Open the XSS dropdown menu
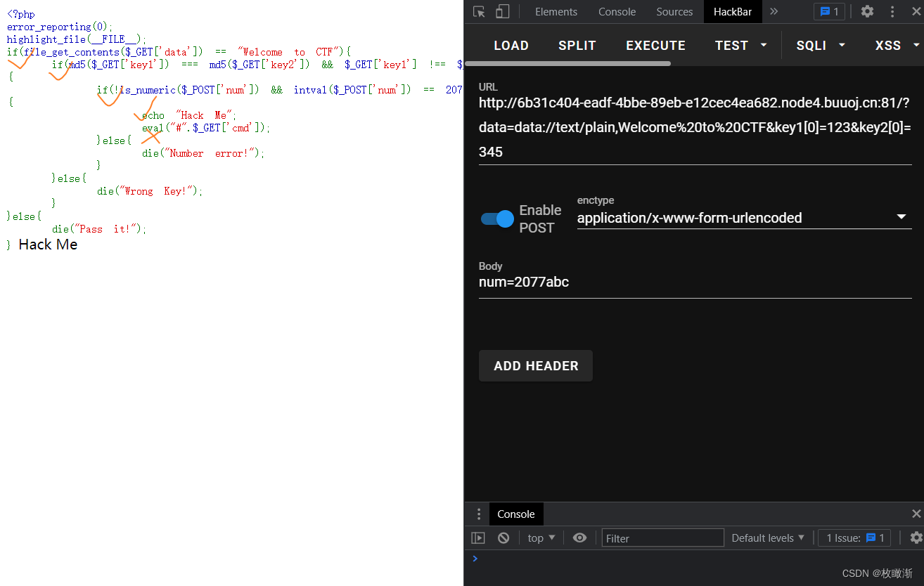This screenshot has width=924, height=586. coord(897,45)
